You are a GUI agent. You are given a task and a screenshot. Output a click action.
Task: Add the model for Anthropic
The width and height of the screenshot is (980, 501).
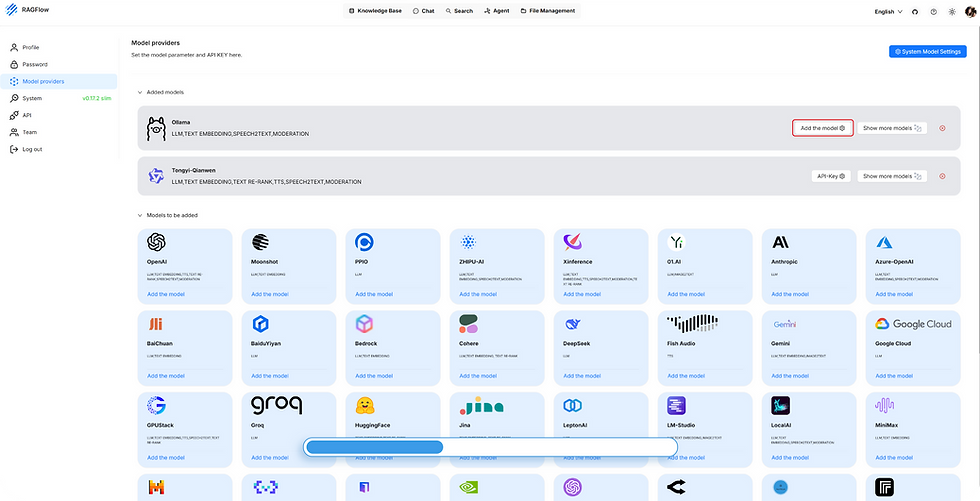click(x=790, y=294)
